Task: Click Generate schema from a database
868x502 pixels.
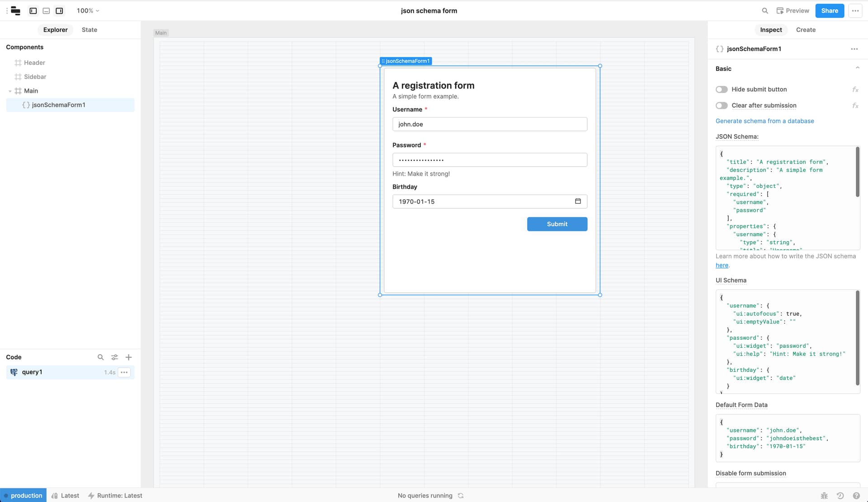Action: [x=764, y=121]
